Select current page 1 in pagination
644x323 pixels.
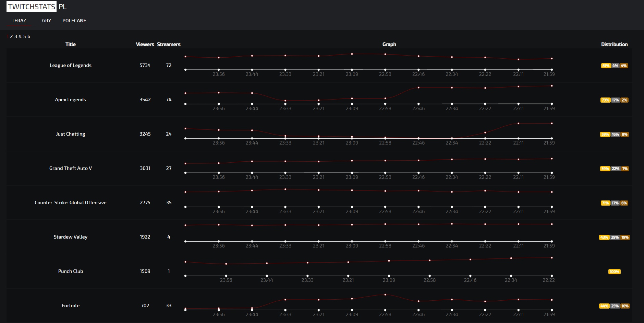pyautogui.click(x=8, y=36)
